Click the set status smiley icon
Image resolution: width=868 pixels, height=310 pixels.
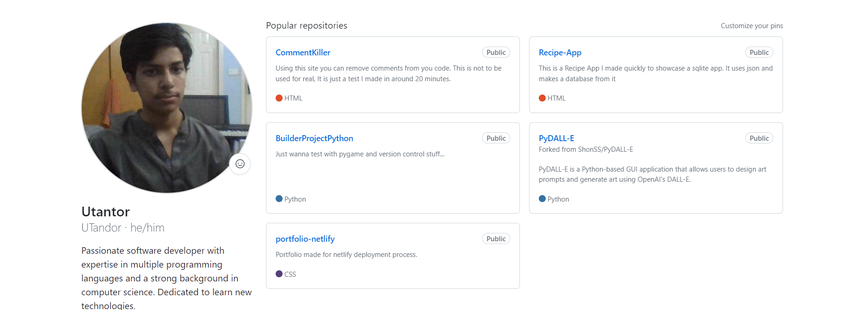point(240,164)
